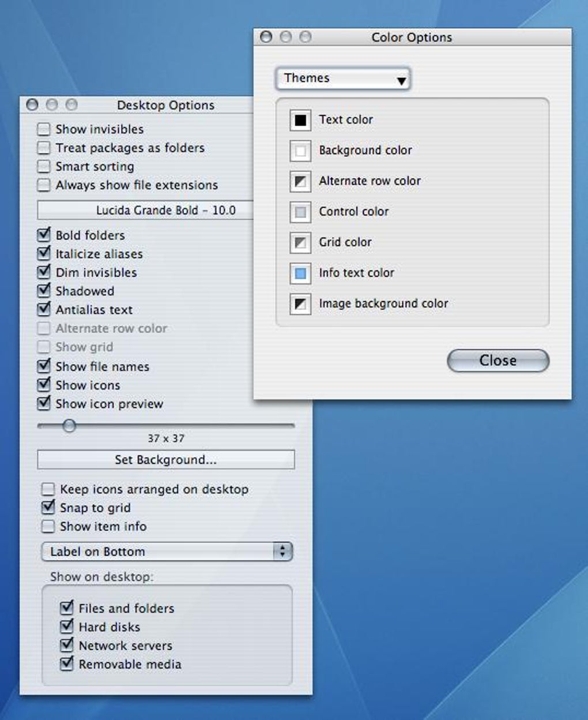Click disabled Alternate row color checkbox

pyautogui.click(x=44, y=328)
